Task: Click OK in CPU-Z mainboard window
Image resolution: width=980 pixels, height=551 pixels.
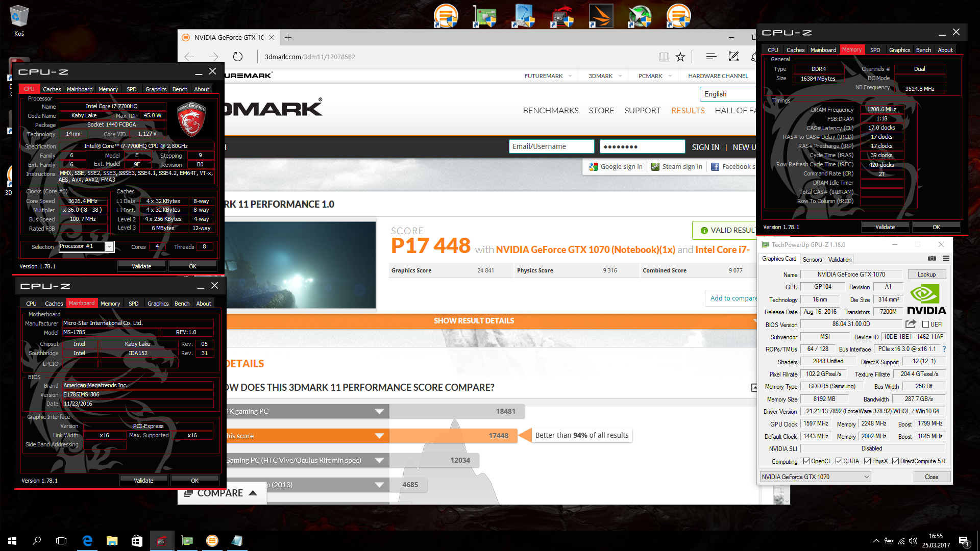Action: point(194,481)
